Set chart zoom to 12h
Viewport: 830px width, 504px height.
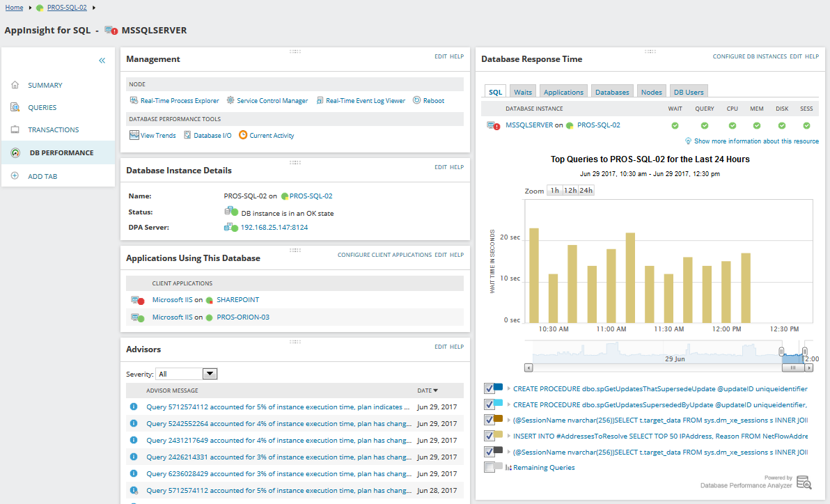[570, 191]
